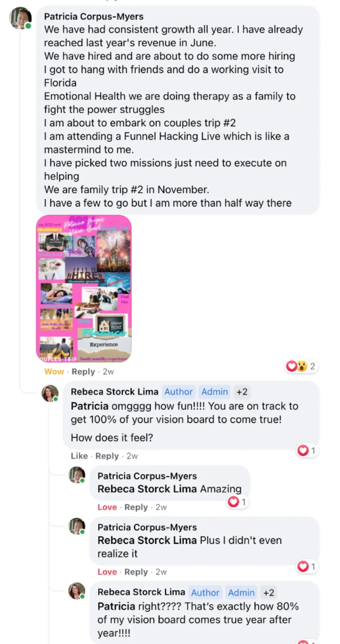Open Rebeca Storck Lima's avatar on first reply
Screen dimensions: 340x644
tap(50, 393)
